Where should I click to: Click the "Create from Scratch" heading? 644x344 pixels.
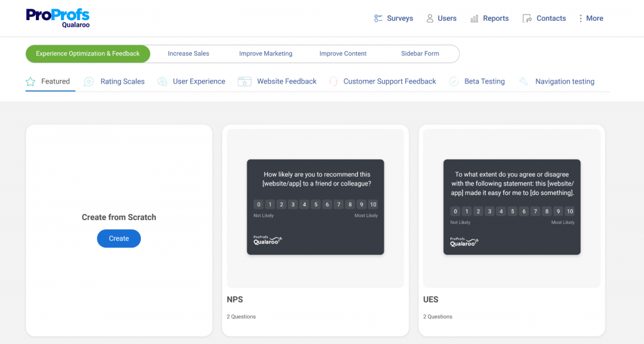[x=119, y=218]
